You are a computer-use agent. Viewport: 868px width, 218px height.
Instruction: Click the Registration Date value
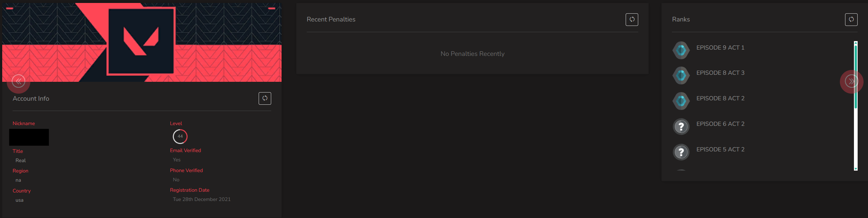(202, 199)
